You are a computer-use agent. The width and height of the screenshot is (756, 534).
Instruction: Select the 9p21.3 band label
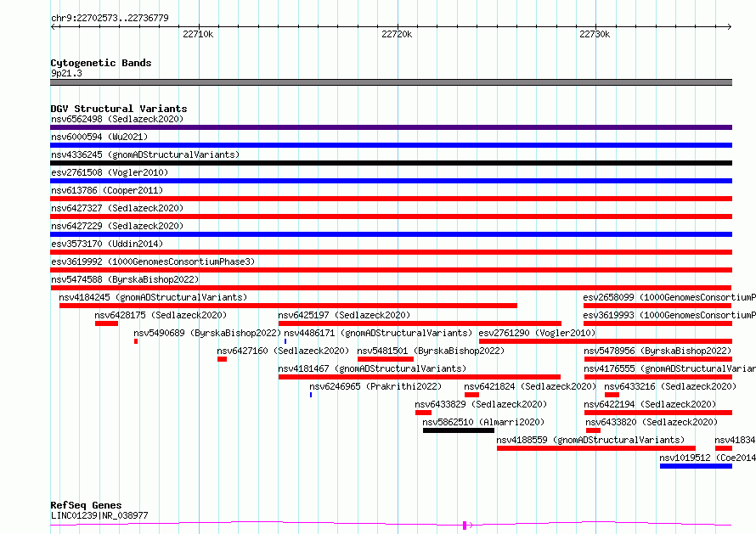66,73
